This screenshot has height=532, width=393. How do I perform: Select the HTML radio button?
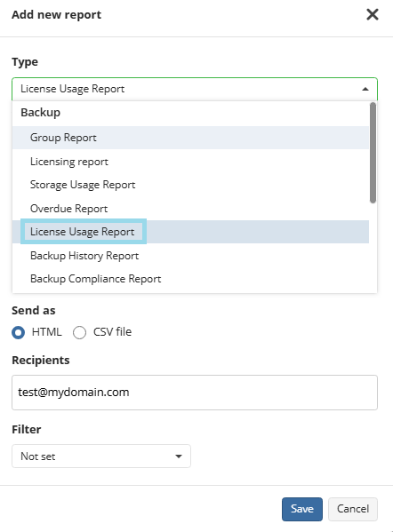tap(18, 332)
